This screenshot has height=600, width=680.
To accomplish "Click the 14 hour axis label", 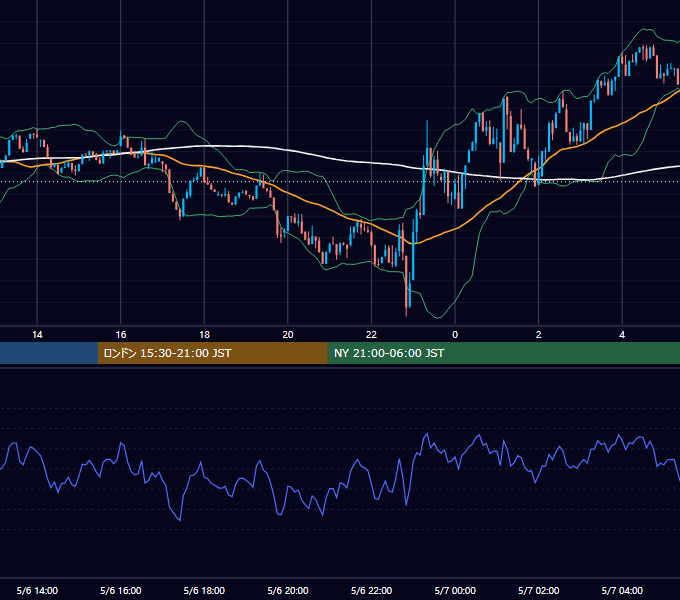I will click(x=37, y=335).
